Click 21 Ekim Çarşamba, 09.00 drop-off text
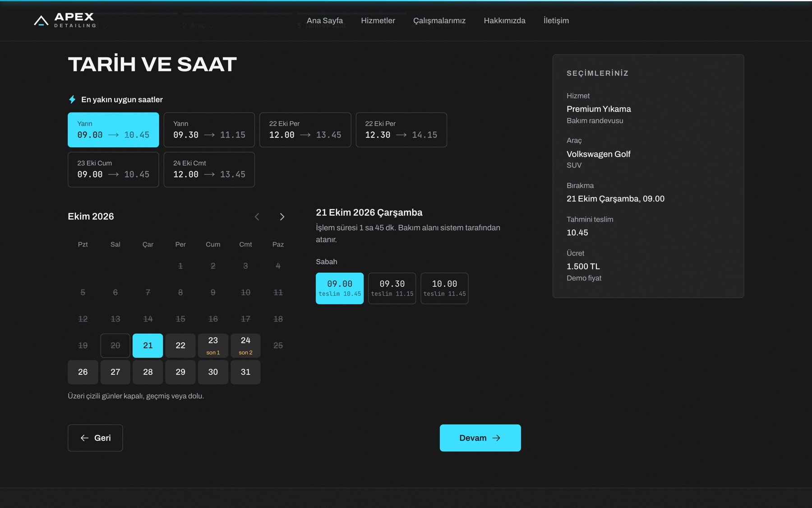This screenshot has width=812, height=508. click(615, 199)
